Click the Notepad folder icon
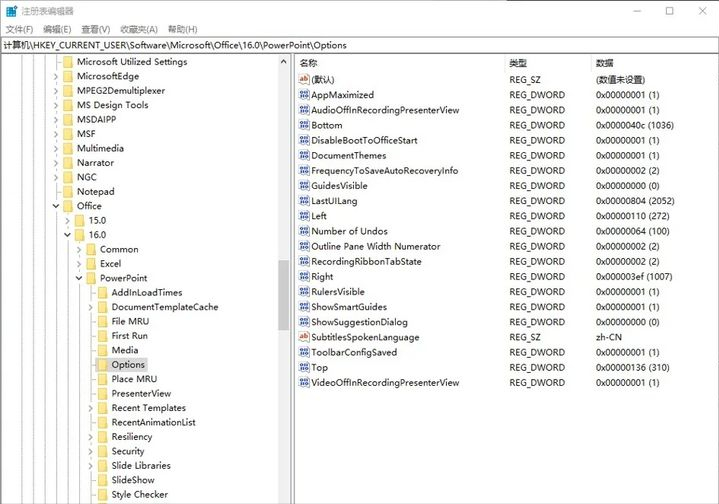This screenshot has height=504, width=719. point(68,192)
